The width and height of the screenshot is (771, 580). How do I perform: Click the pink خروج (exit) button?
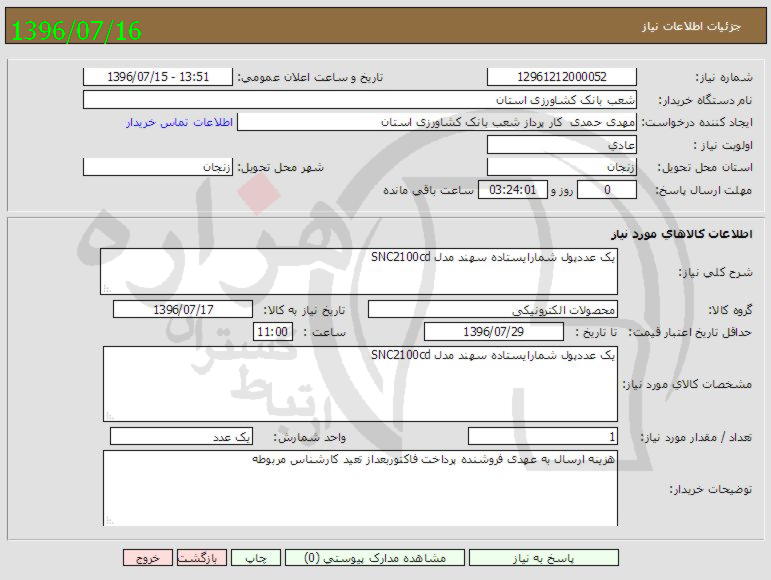(x=148, y=558)
